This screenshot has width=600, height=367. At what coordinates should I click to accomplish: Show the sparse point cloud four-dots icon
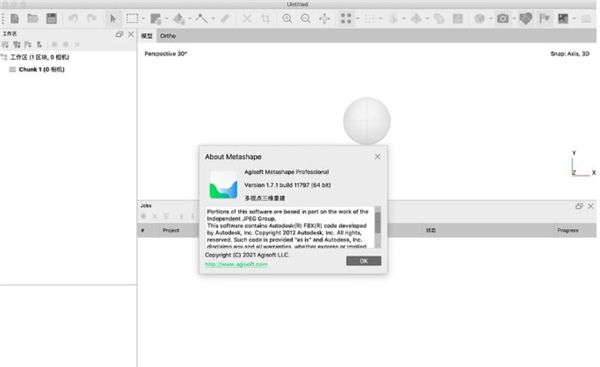tap(346, 18)
